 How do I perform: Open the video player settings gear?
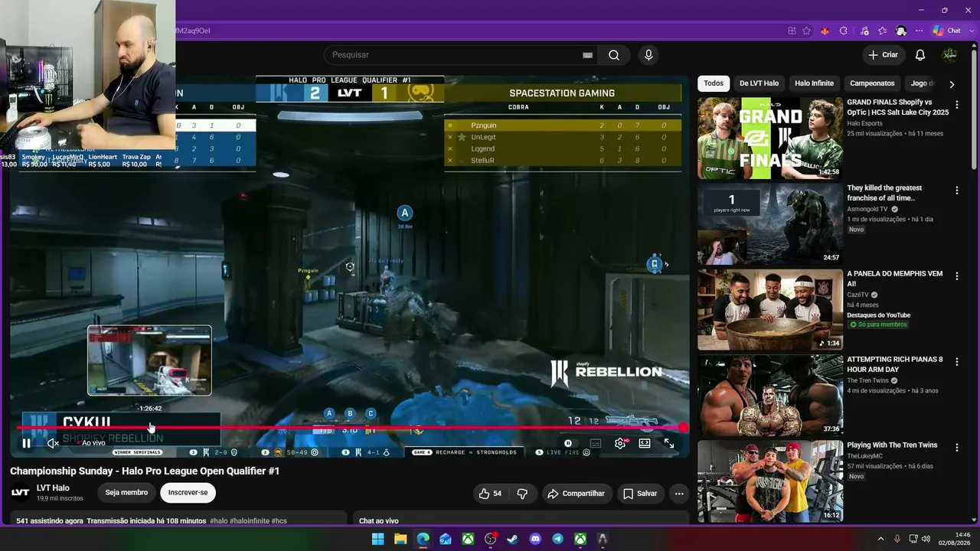(620, 443)
